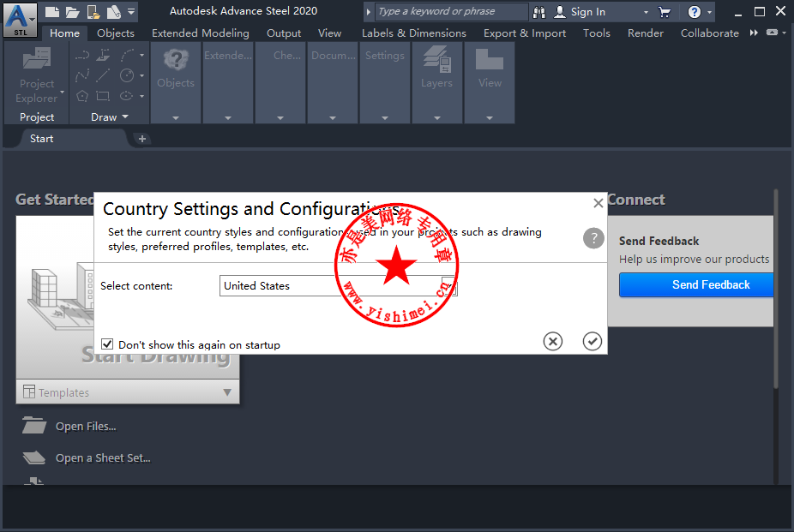Screen dimensions: 794x532
Task: Expand the Docum... ribbon panel
Action: 332,118
